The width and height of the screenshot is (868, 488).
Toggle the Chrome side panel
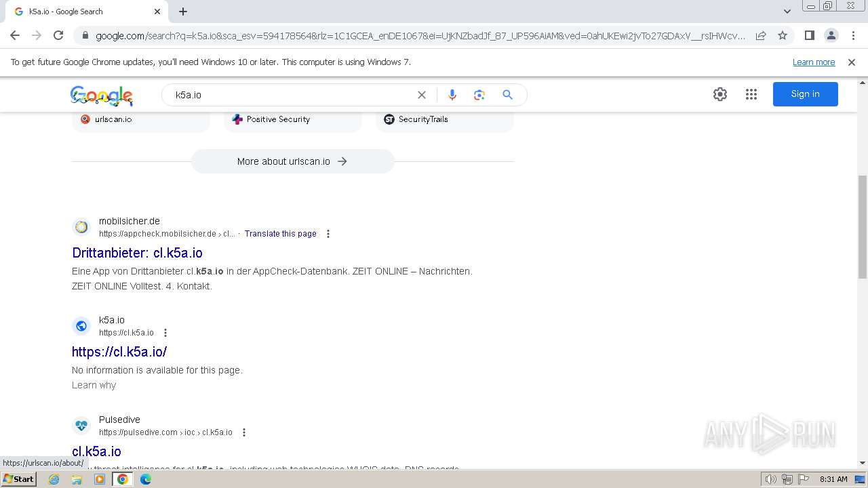809,35
